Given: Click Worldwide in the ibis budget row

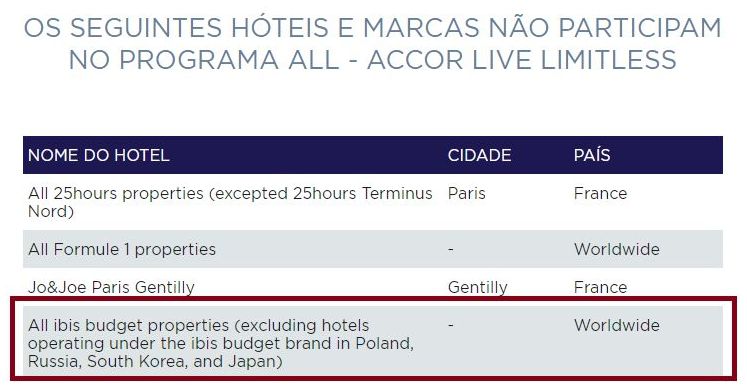Looking at the screenshot, I should coord(616,325).
